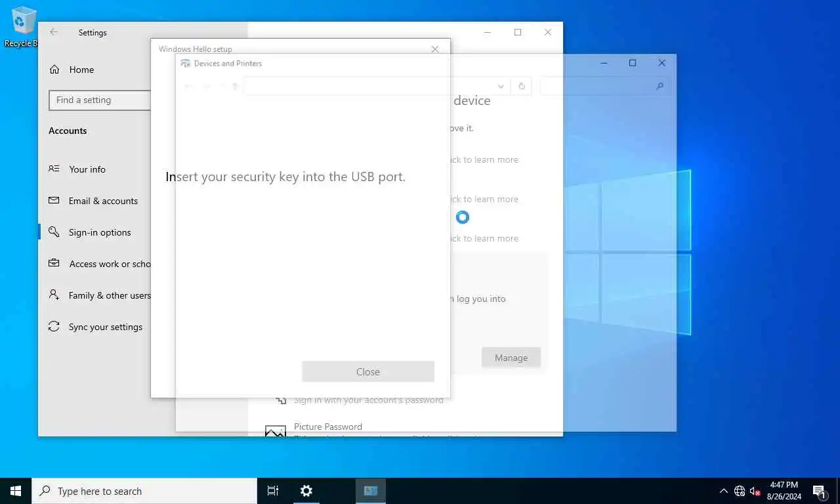The image size is (840, 504).
Task: Click the Your info person icon
Action: click(x=54, y=169)
